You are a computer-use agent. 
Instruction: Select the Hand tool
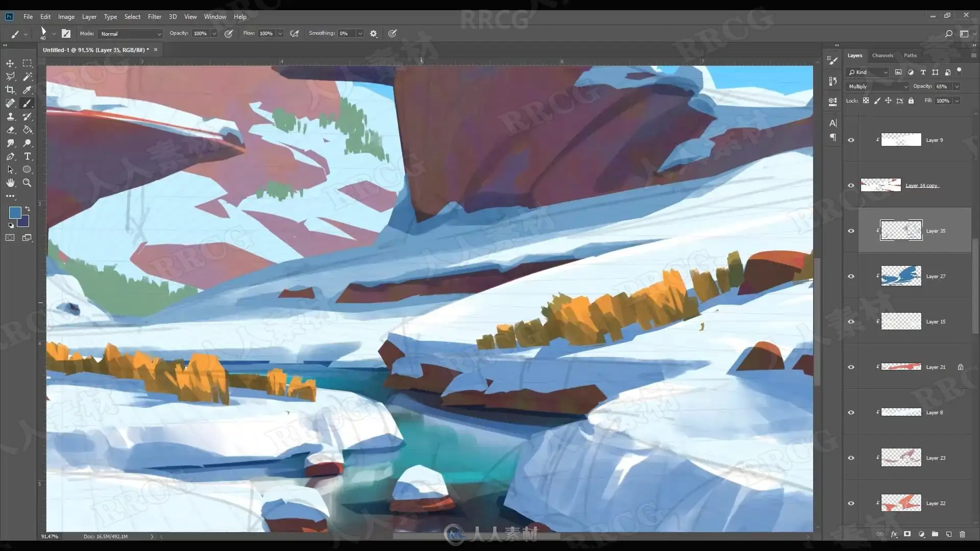coord(10,183)
